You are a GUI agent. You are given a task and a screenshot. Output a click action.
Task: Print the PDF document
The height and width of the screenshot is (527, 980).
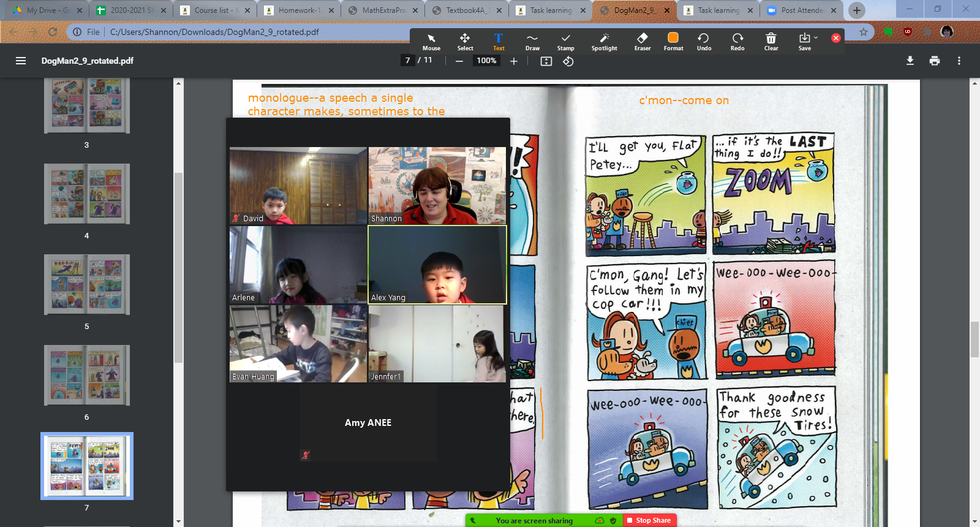coord(935,61)
